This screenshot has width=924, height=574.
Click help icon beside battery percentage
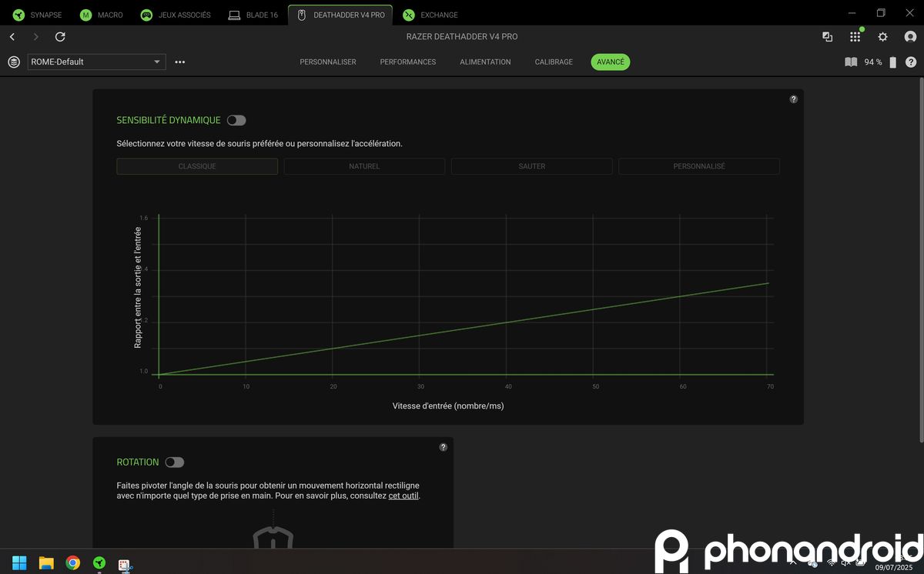tap(911, 62)
